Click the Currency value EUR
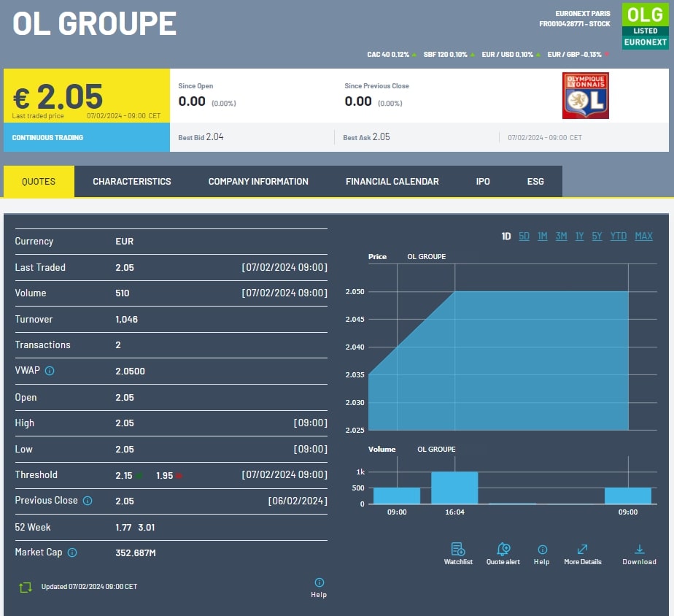Screen dimensions: 674x616 pos(125,242)
